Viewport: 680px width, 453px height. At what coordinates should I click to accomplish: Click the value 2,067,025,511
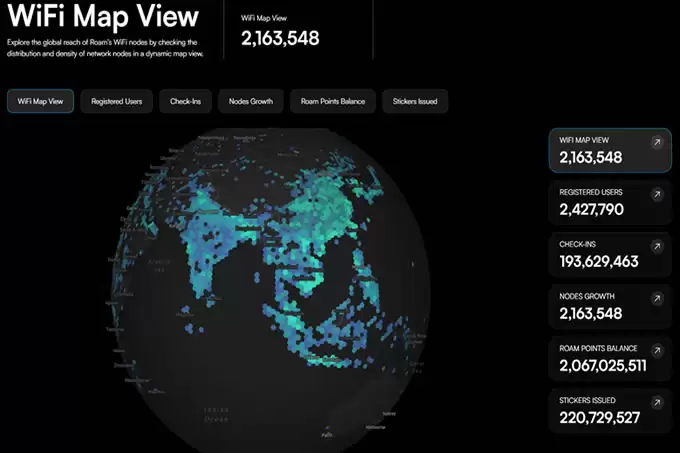point(603,365)
